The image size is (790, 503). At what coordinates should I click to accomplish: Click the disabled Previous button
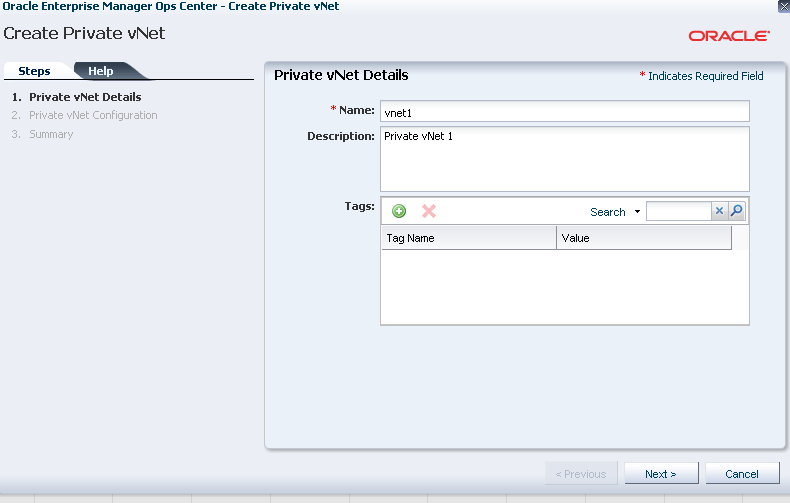[581, 474]
